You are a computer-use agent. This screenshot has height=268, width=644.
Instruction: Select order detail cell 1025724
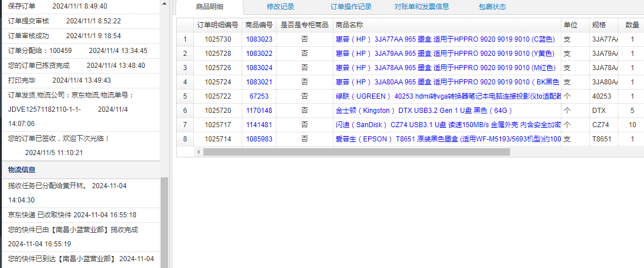tap(218, 82)
